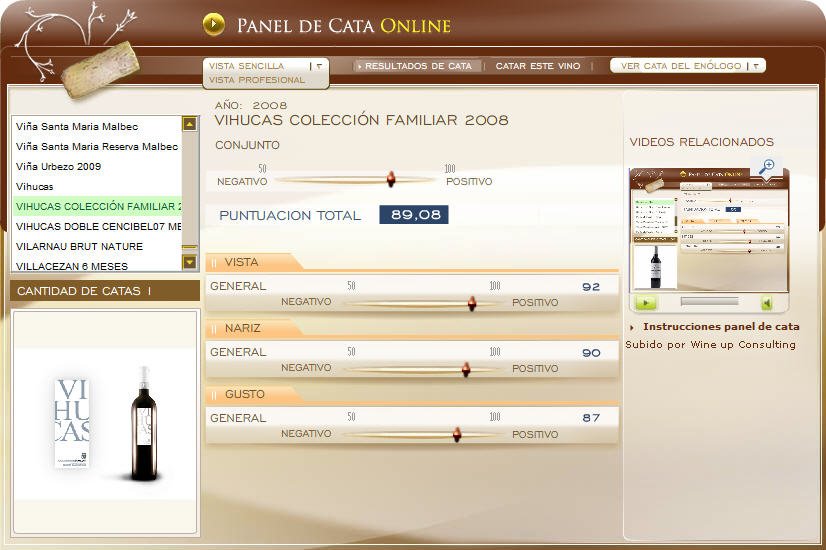Click the Vista score value 92
The width and height of the screenshot is (826, 550).
(591, 287)
